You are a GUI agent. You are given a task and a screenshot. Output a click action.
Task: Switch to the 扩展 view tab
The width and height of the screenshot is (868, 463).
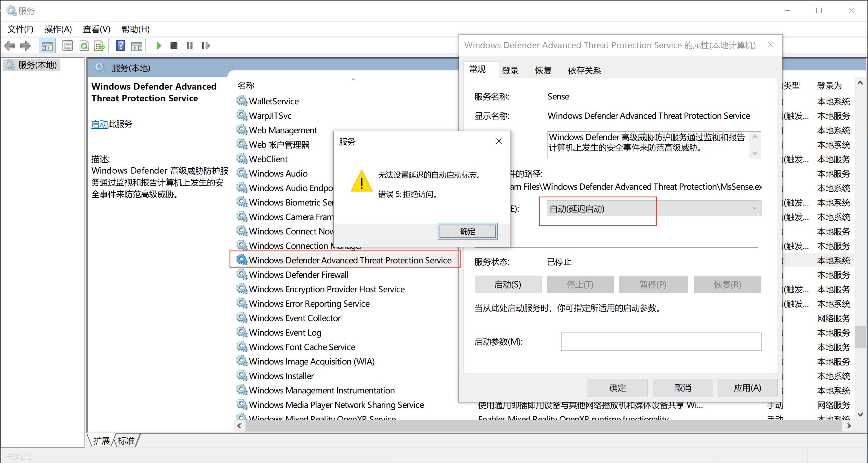point(102,441)
